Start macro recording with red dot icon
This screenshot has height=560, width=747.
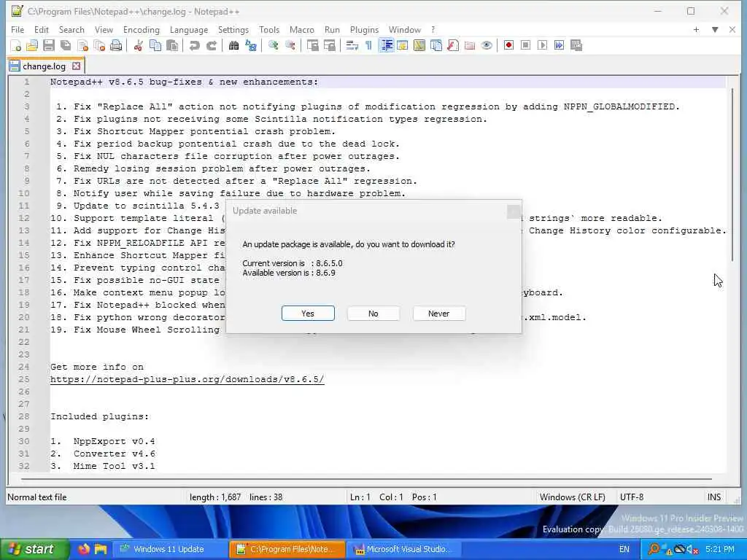508,46
